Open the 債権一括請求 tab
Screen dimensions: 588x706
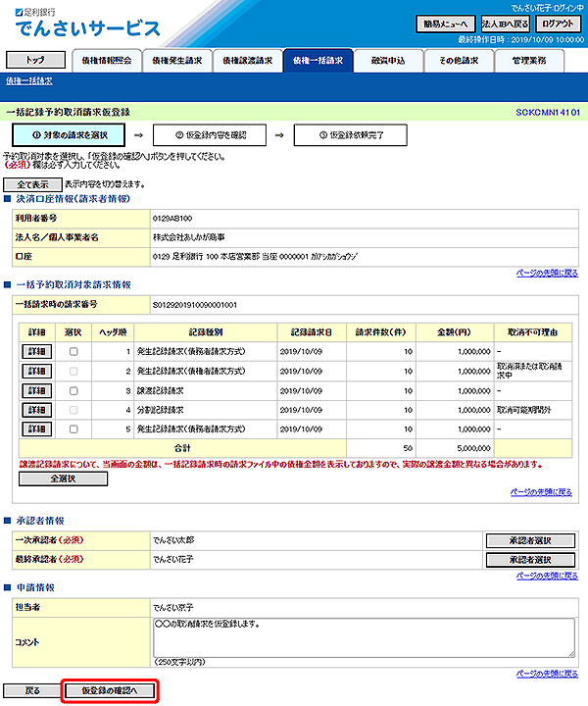(x=318, y=60)
